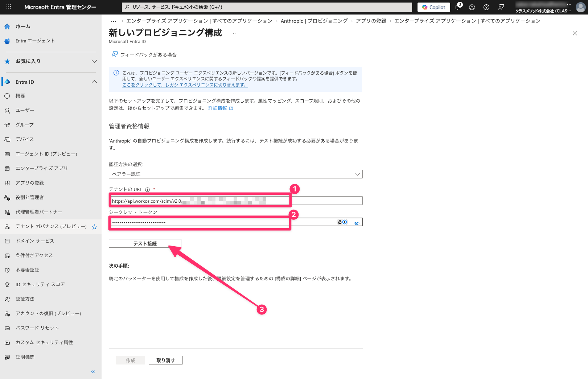Open the authentication method dropdown
This screenshot has width=588, height=379.
pyautogui.click(x=235, y=174)
